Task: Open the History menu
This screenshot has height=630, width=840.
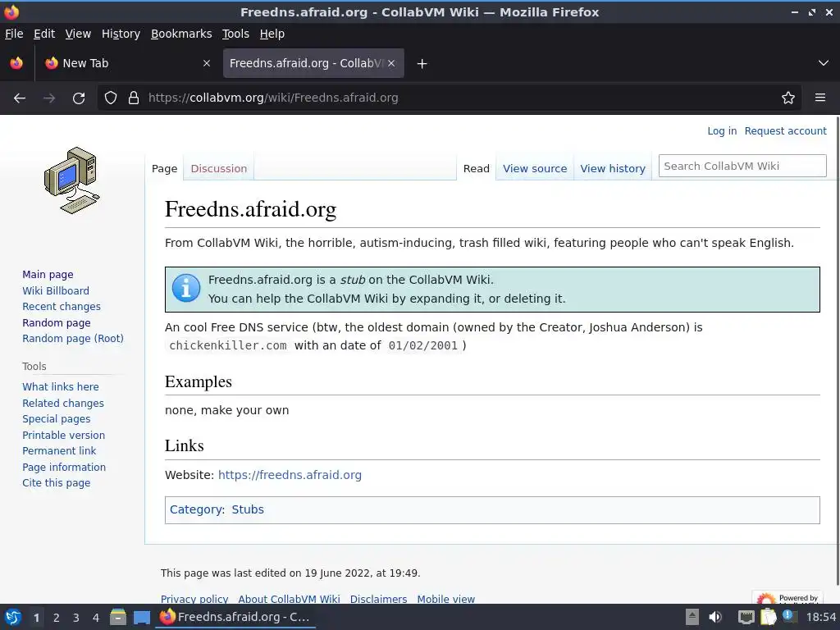Action: [x=121, y=34]
